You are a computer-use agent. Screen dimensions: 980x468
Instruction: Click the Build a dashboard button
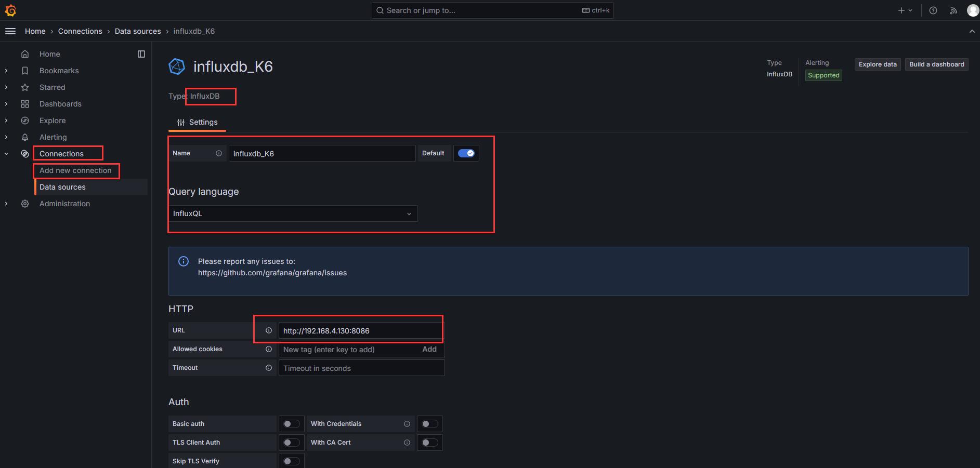pyautogui.click(x=937, y=64)
